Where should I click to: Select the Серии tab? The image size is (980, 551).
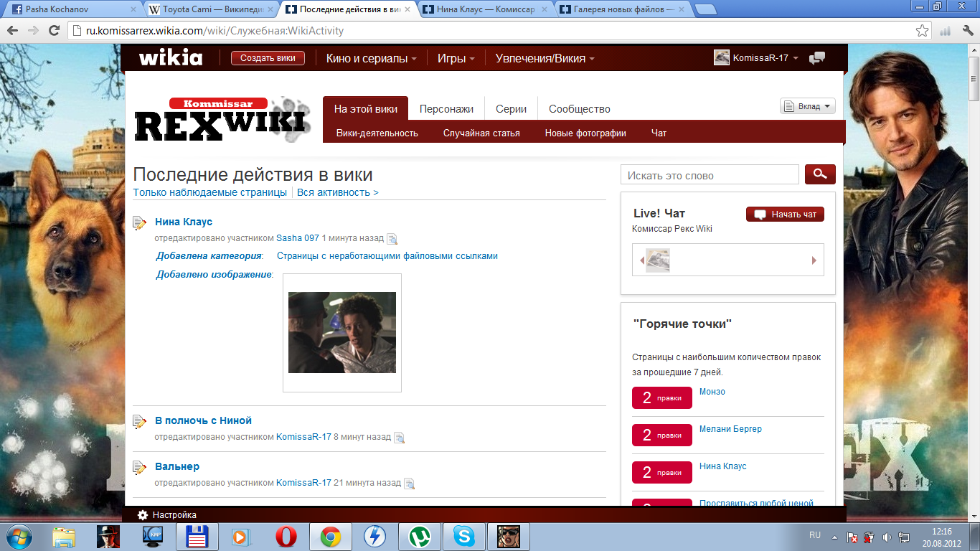tap(511, 109)
